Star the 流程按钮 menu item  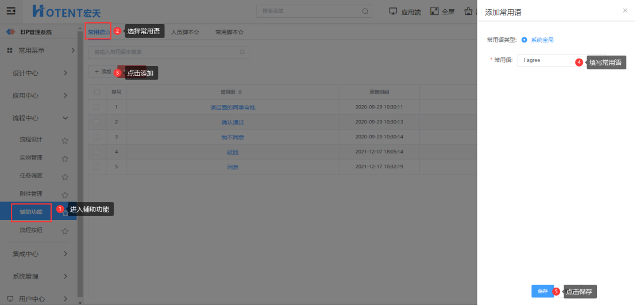tap(65, 231)
